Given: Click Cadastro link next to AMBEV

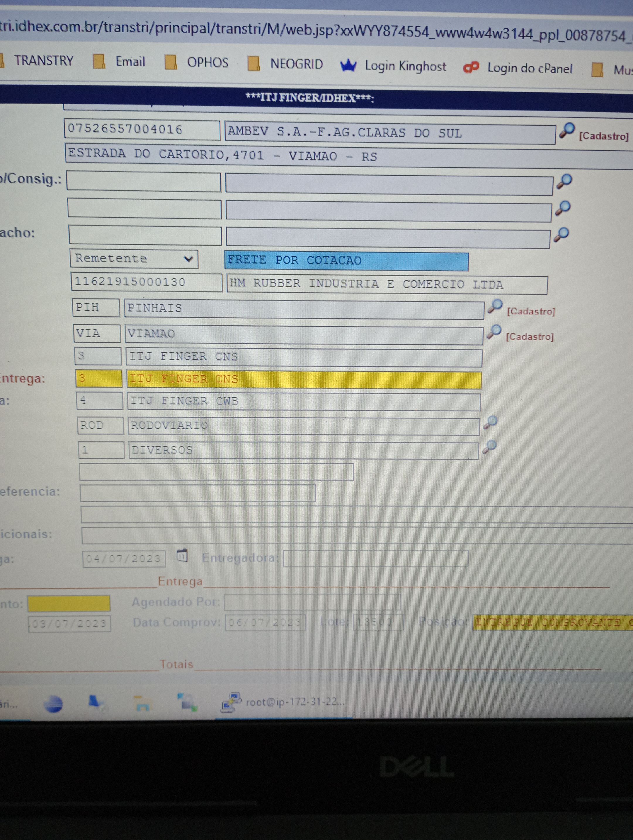Looking at the screenshot, I should click(x=603, y=136).
